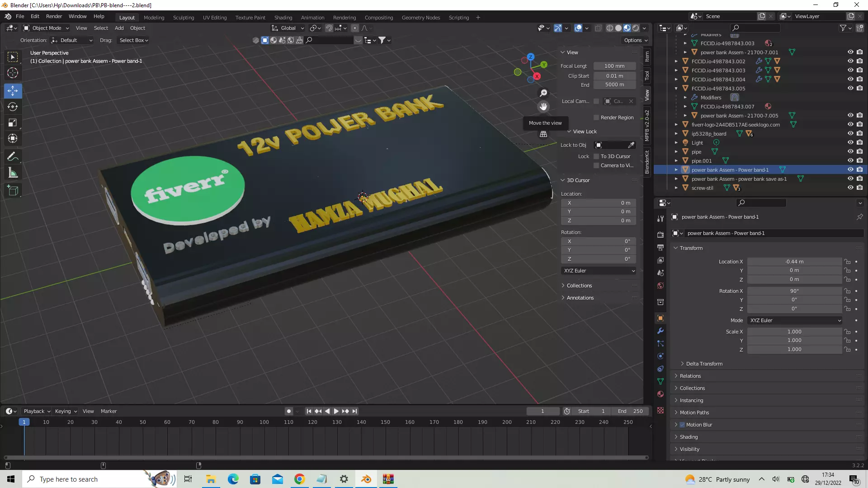Image resolution: width=868 pixels, height=488 pixels.
Task: Click the Add Cube tool
Action: coord(13,191)
